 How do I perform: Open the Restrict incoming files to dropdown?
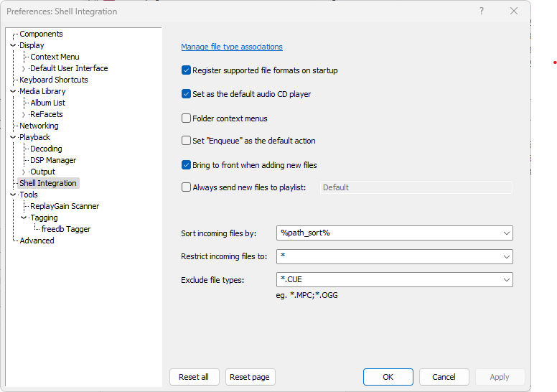pos(507,256)
